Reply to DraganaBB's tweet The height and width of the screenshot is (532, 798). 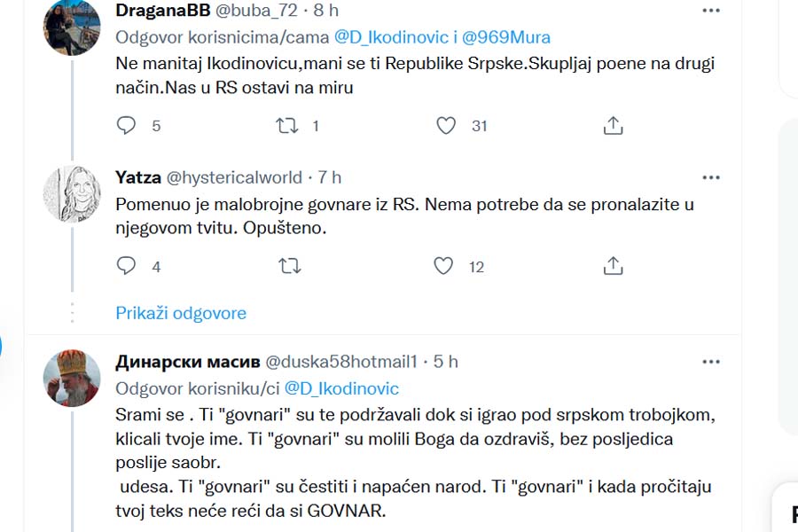pos(127,126)
